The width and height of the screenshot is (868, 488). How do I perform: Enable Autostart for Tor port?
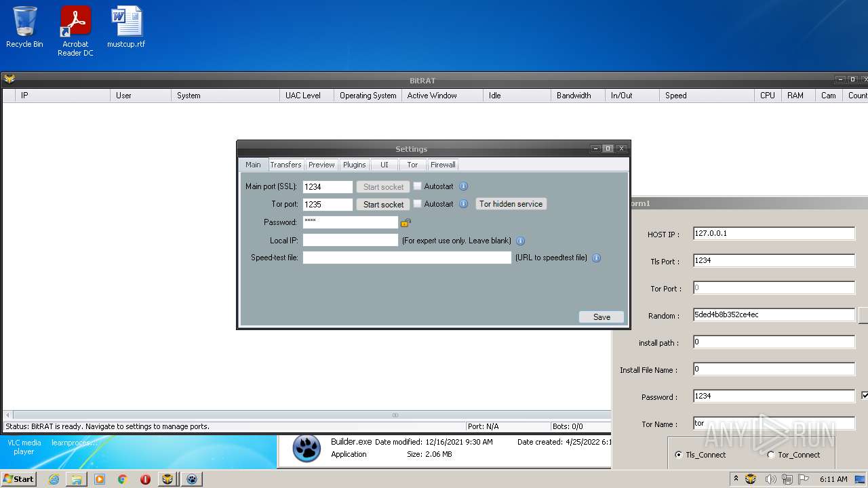pos(418,203)
